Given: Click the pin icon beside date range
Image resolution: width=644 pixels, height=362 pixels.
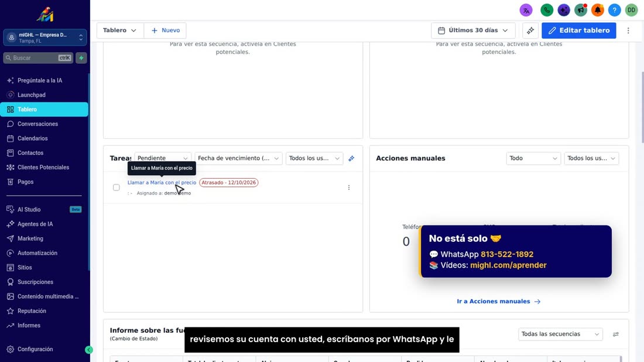Looking at the screenshot, I should [530, 30].
